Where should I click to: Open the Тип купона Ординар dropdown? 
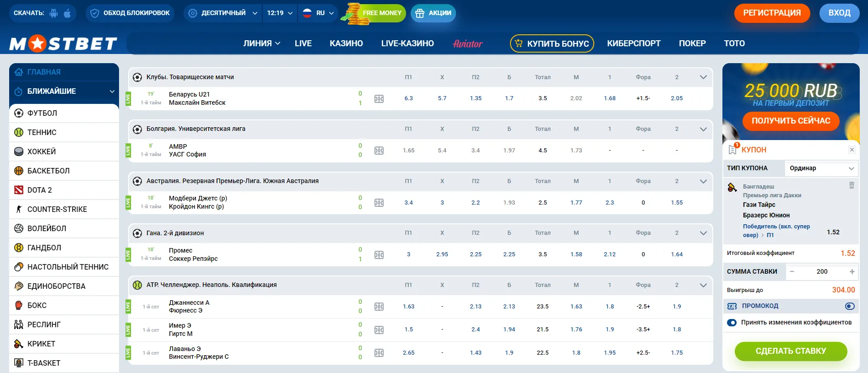821,168
